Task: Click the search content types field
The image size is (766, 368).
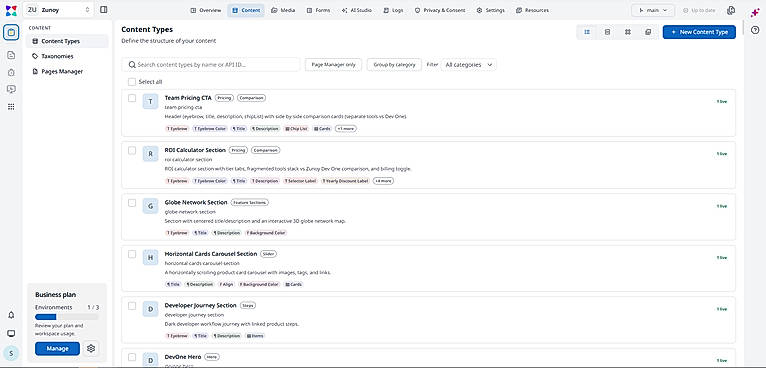Action: tap(211, 65)
